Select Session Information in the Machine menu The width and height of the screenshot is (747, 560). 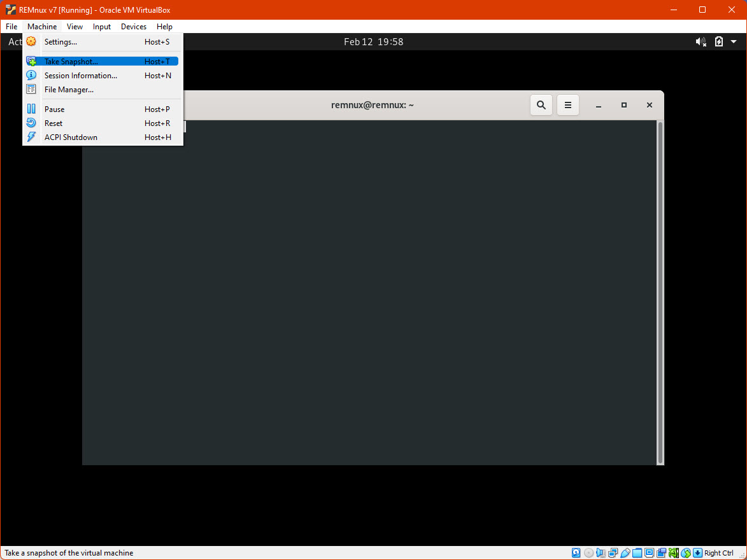click(x=81, y=75)
